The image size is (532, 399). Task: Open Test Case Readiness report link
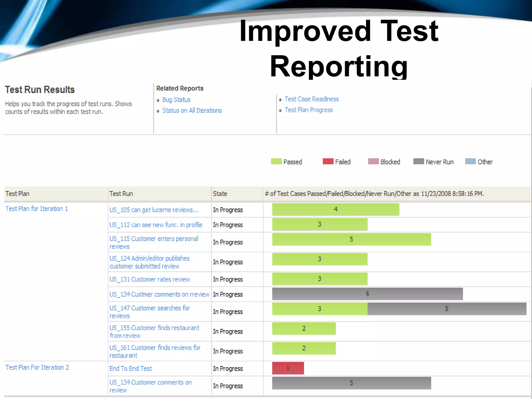pyautogui.click(x=311, y=99)
